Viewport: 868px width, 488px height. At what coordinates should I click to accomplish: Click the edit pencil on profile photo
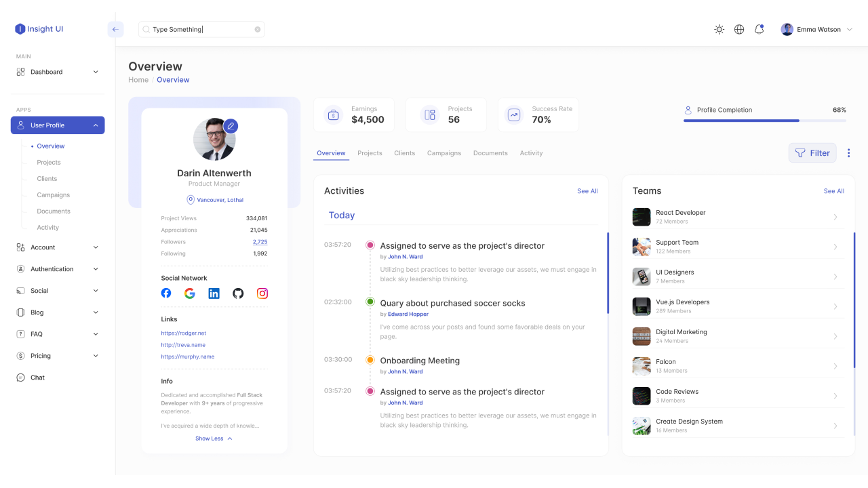click(231, 125)
